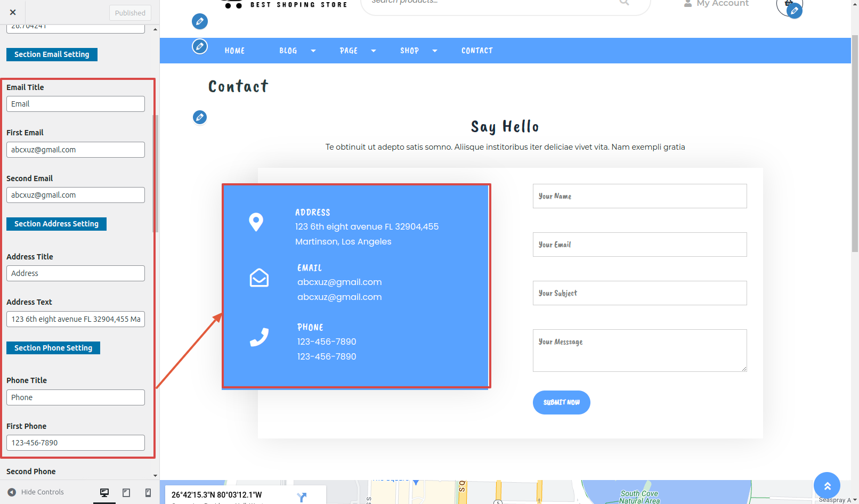Screen dimensions: 859x504
Task: Close the customizer with the X icon
Action: click(x=13, y=12)
